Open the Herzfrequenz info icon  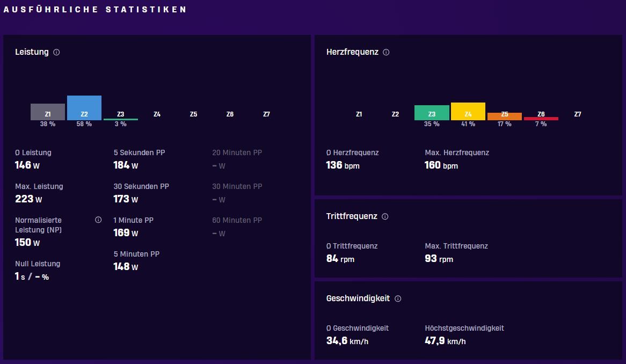click(x=386, y=52)
